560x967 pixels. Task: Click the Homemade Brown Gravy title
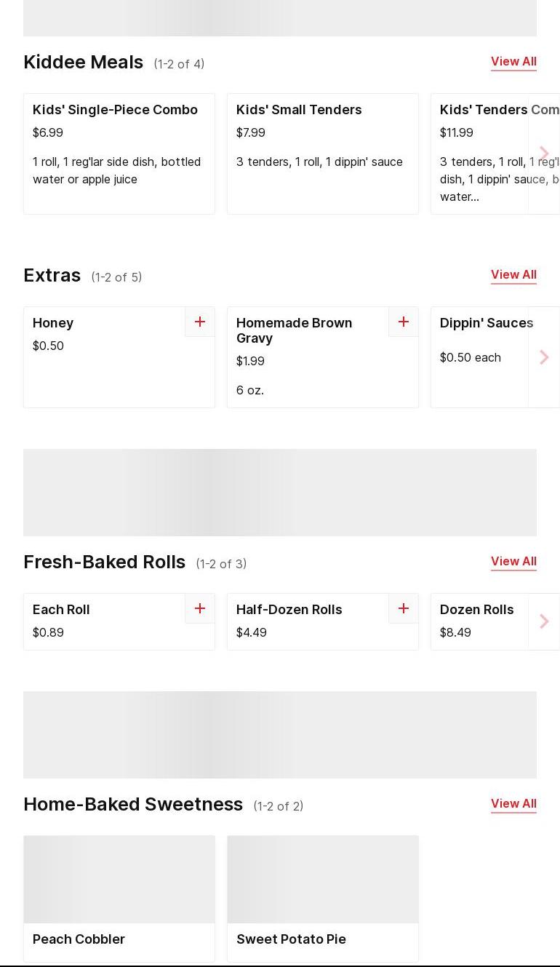295,330
